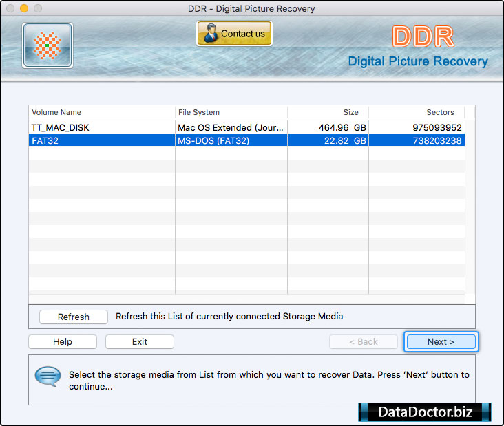504x426 pixels.
Task: Click the DataDoctor.biz banner
Action: click(x=425, y=412)
